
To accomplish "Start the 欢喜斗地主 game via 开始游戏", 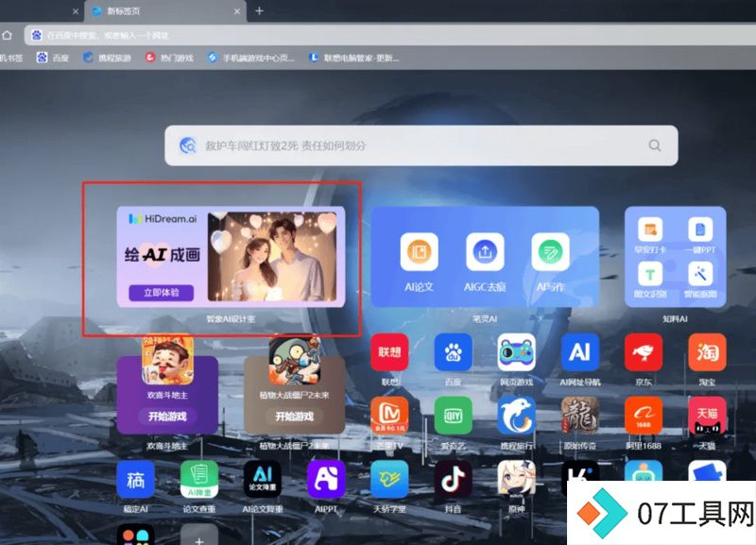I will click(167, 416).
